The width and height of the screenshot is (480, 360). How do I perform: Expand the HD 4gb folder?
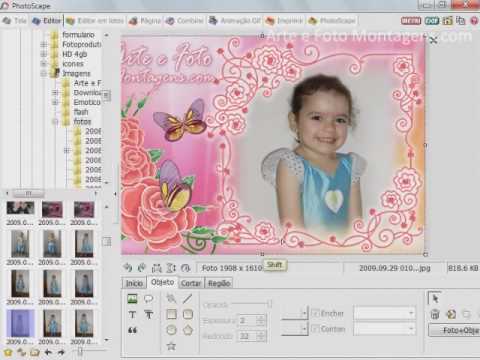(43, 54)
